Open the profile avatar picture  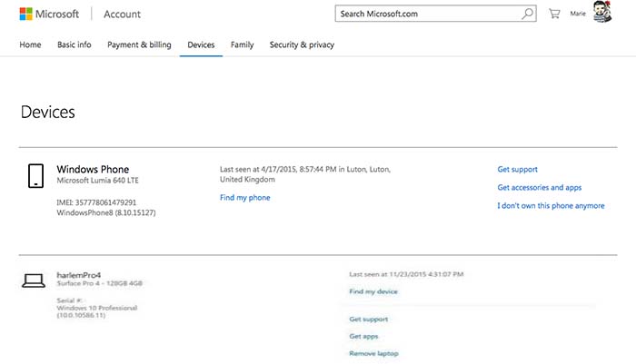(602, 12)
